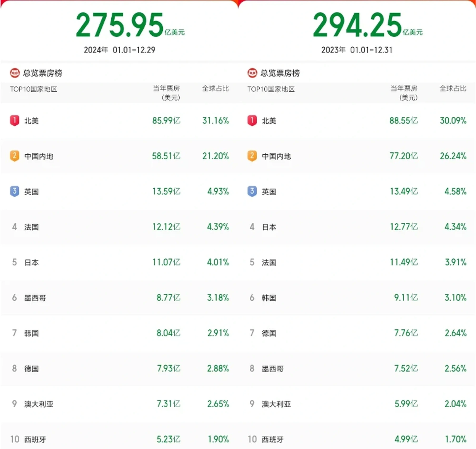Click the 全球占比 column header in the 2023 table
This screenshot has width=476, height=449.
pos(453,89)
